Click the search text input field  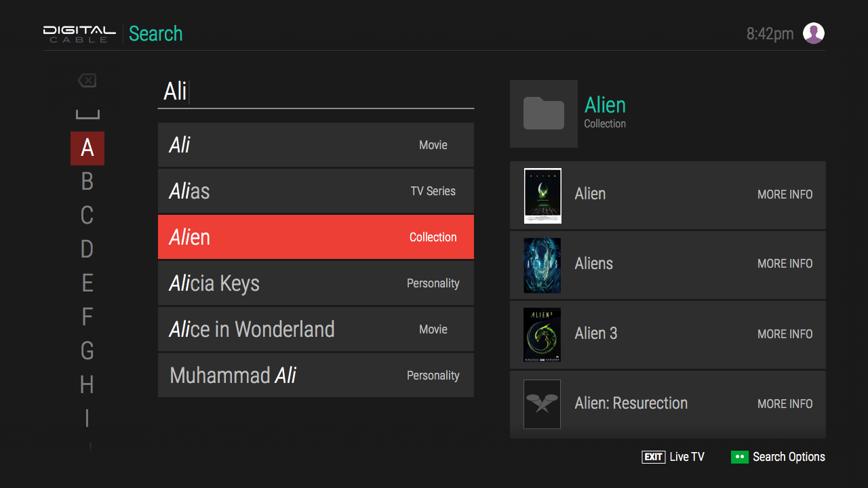316,91
